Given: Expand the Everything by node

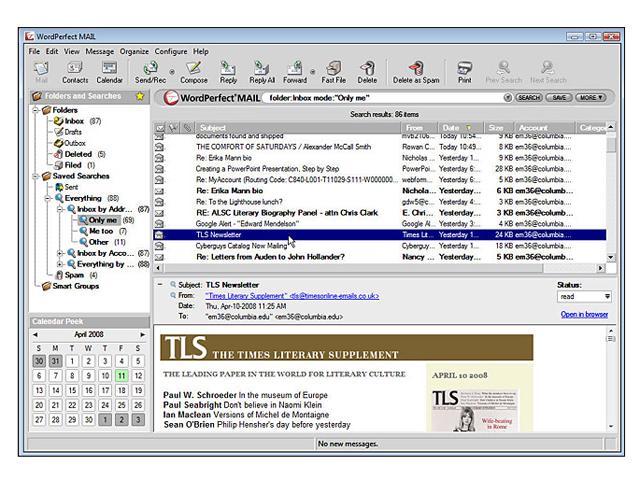Looking at the screenshot, I should coord(60,264).
